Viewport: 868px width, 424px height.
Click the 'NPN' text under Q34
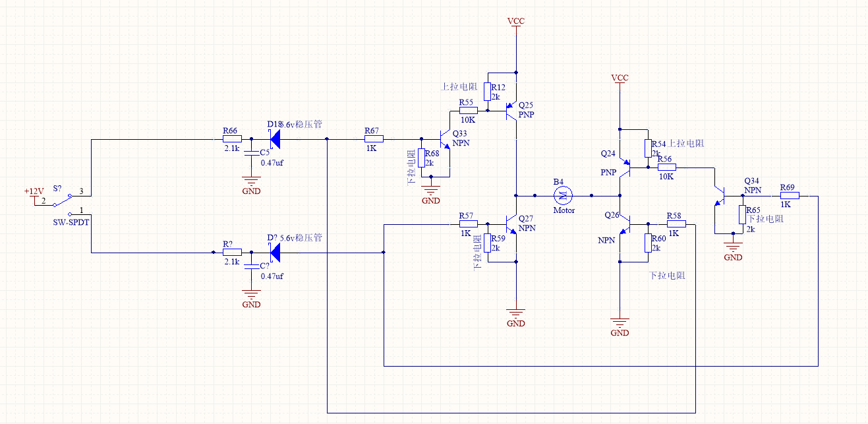click(753, 190)
